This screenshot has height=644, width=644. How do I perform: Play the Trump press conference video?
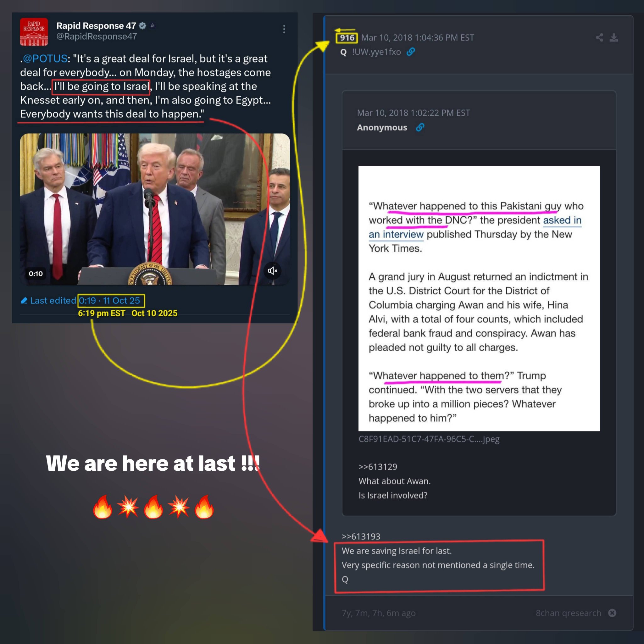(x=155, y=209)
